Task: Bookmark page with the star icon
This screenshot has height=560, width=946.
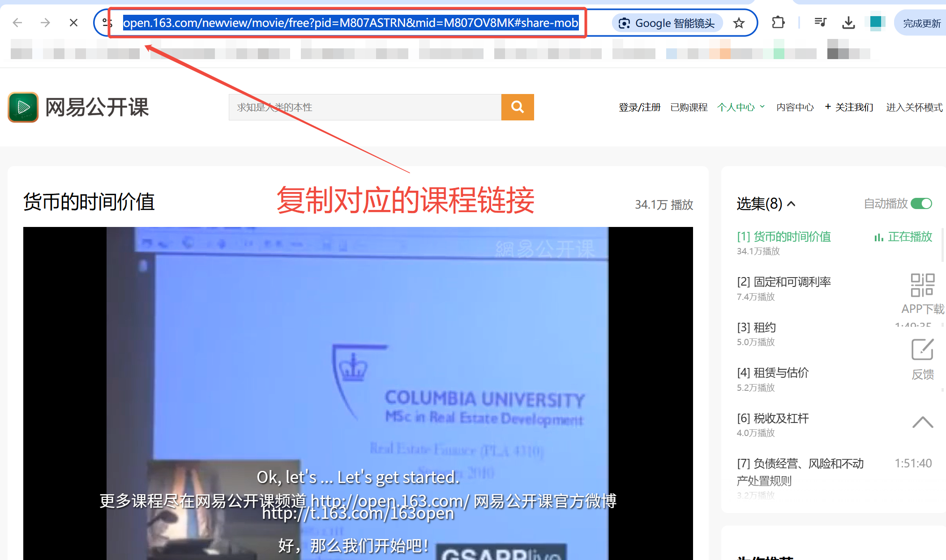Action: coord(739,23)
